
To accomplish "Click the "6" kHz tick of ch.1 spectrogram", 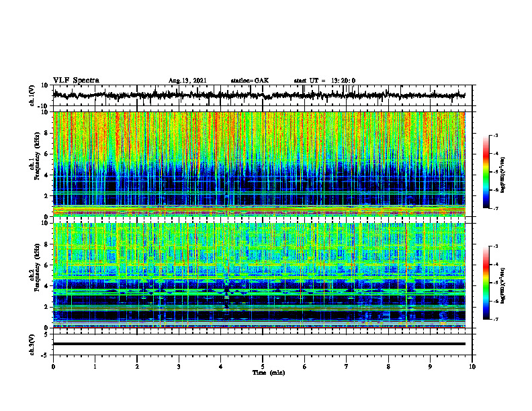I will coord(48,154).
